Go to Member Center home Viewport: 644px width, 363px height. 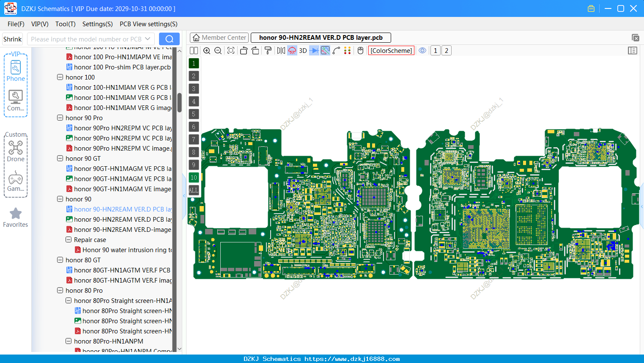219,38
